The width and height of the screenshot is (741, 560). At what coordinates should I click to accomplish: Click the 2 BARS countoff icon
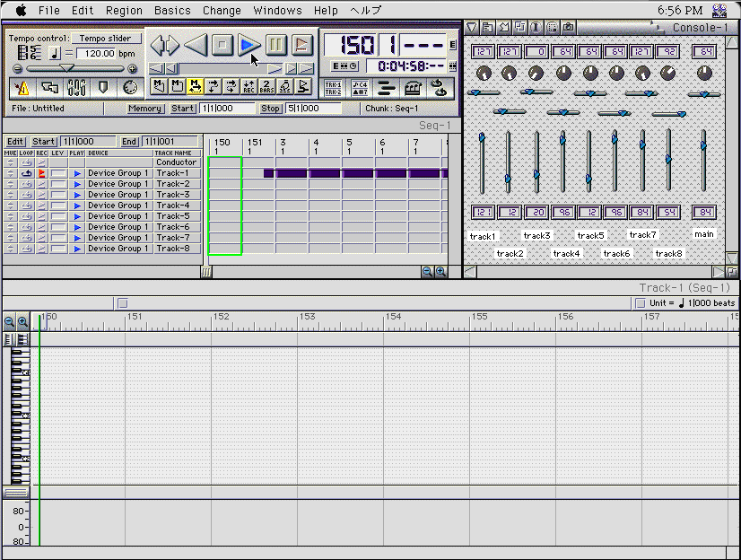coord(266,86)
